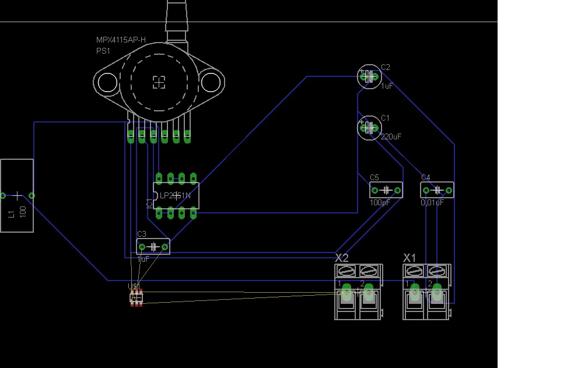This screenshot has height=368, width=588.
Task: Click the 1uF value label beside C2
Action: coord(387,86)
